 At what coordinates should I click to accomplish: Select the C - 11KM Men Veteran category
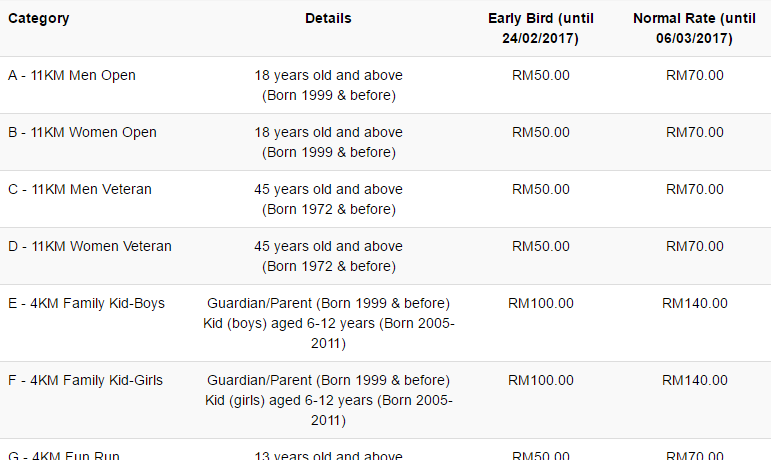click(x=80, y=190)
